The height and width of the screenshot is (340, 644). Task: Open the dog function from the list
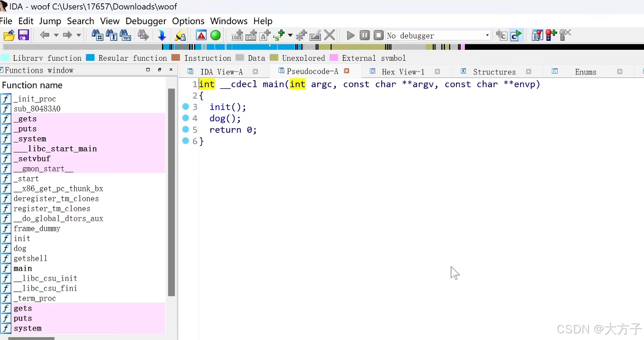(x=19, y=248)
